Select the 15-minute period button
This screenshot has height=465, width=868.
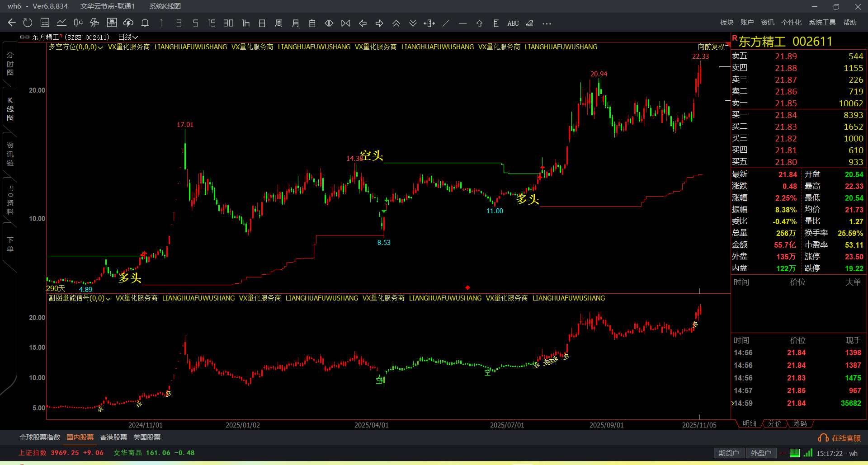tap(212, 23)
